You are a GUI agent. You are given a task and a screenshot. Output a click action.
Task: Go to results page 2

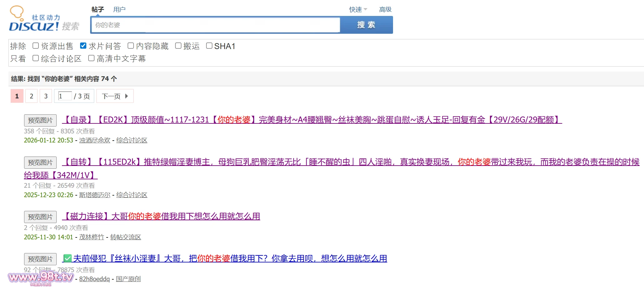pyautogui.click(x=31, y=96)
